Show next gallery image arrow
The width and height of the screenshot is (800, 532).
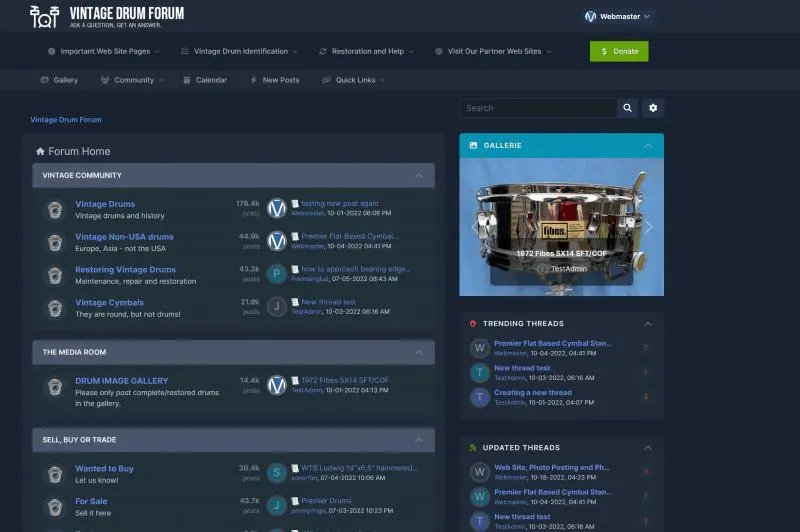(648, 227)
